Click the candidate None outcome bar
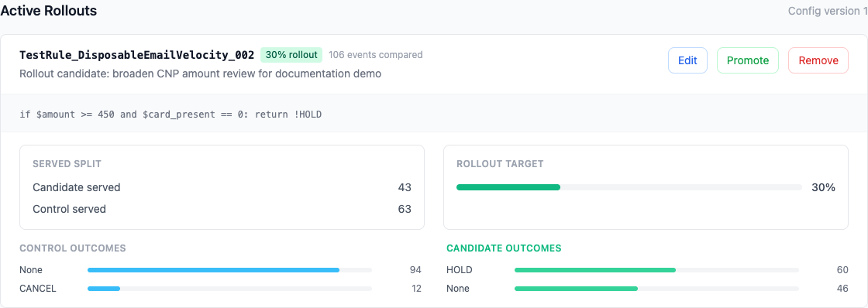868x308 pixels. (656, 289)
